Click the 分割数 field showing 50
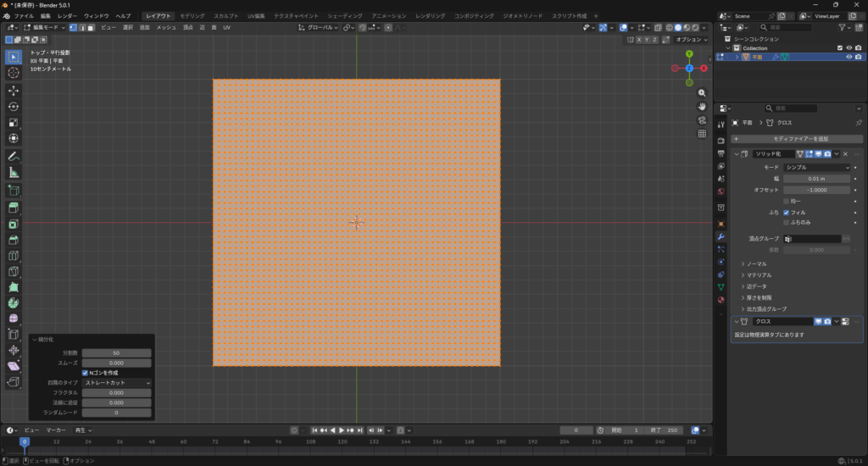 117,352
